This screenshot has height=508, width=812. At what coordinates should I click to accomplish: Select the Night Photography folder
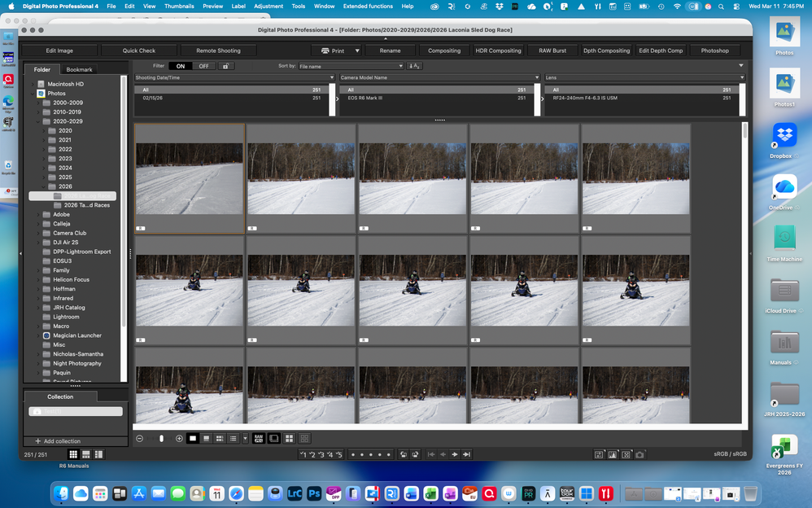[x=76, y=363]
